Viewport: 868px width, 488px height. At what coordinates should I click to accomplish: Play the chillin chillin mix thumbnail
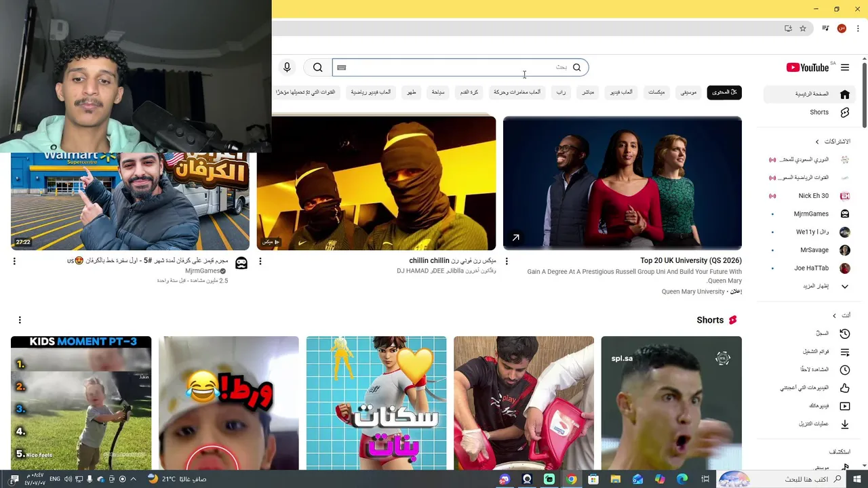[x=376, y=183]
